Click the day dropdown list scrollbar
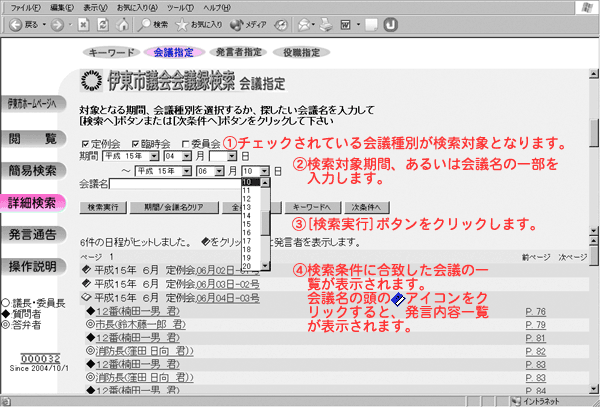 coord(265,220)
